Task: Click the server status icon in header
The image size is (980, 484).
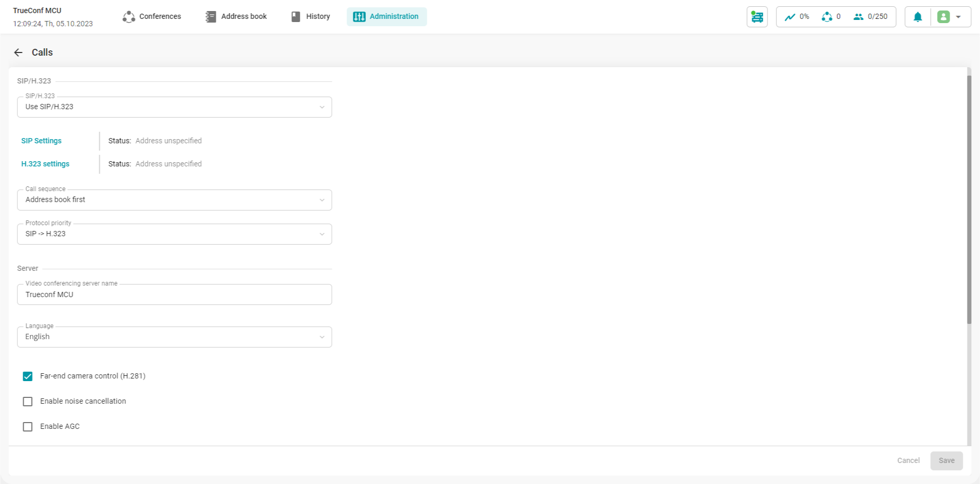Action: [757, 17]
